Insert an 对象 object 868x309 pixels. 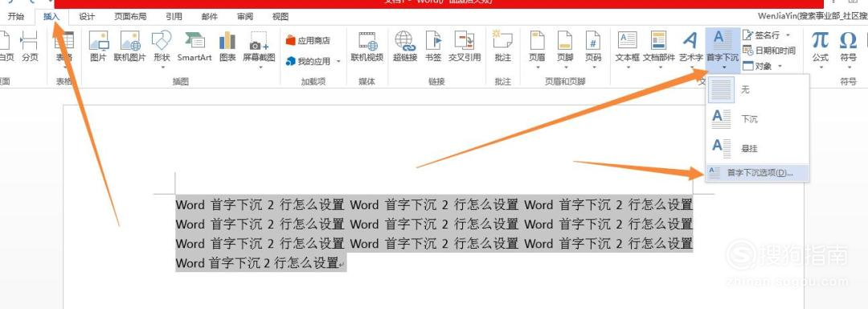tap(758, 66)
